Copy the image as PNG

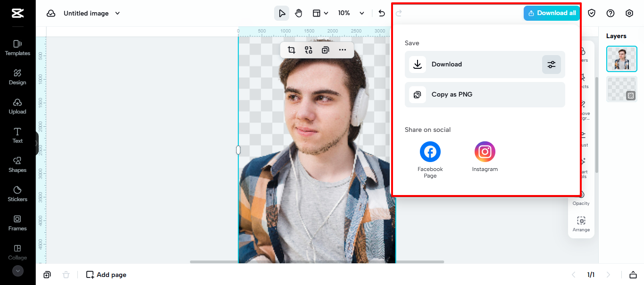[485, 94]
